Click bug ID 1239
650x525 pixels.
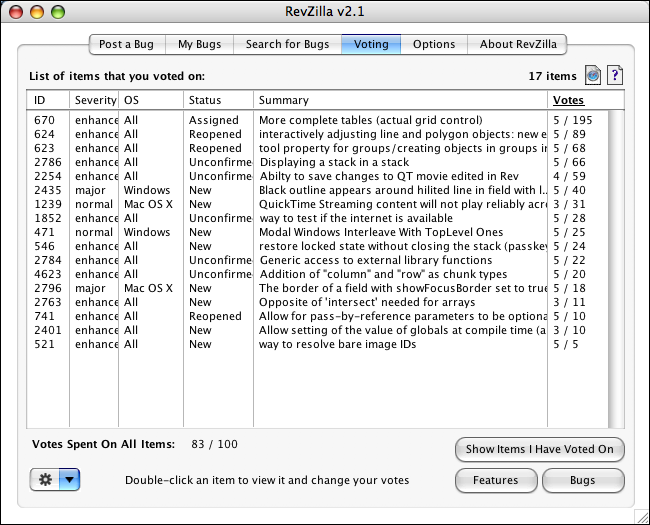coord(48,204)
